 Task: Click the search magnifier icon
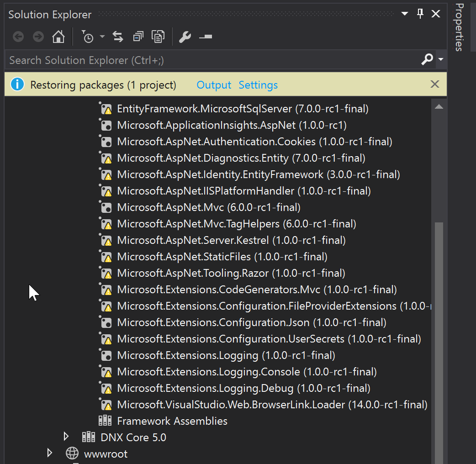(427, 59)
